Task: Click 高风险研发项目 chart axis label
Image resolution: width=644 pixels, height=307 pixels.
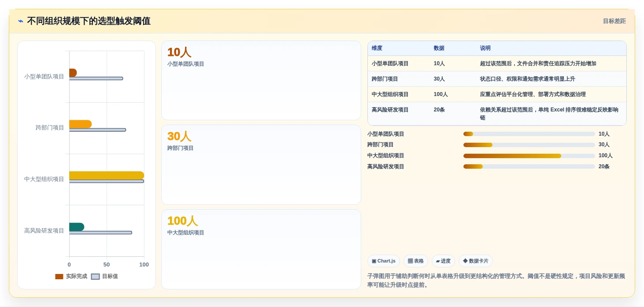Action: click(x=44, y=230)
